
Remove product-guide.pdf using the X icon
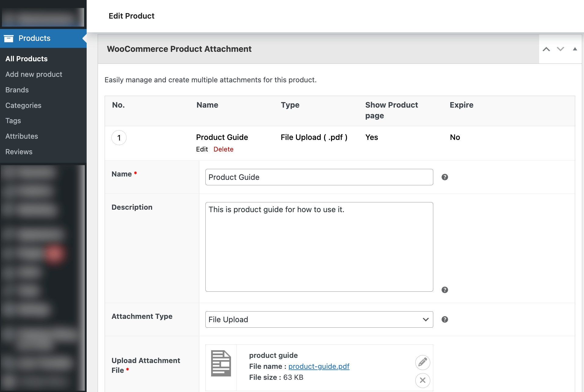click(x=422, y=380)
